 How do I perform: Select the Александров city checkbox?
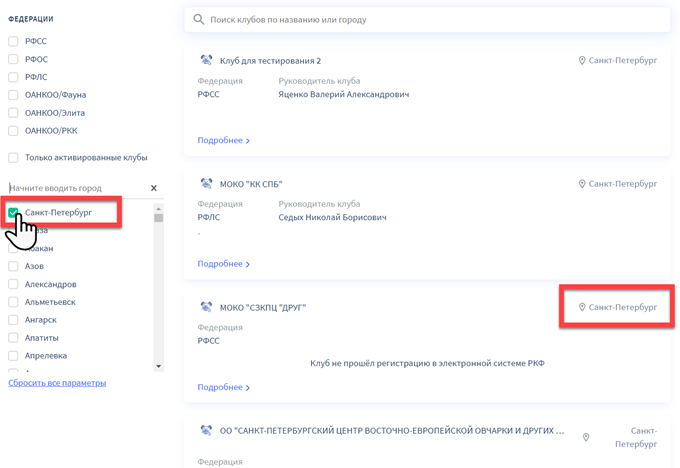tap(13, 284)
